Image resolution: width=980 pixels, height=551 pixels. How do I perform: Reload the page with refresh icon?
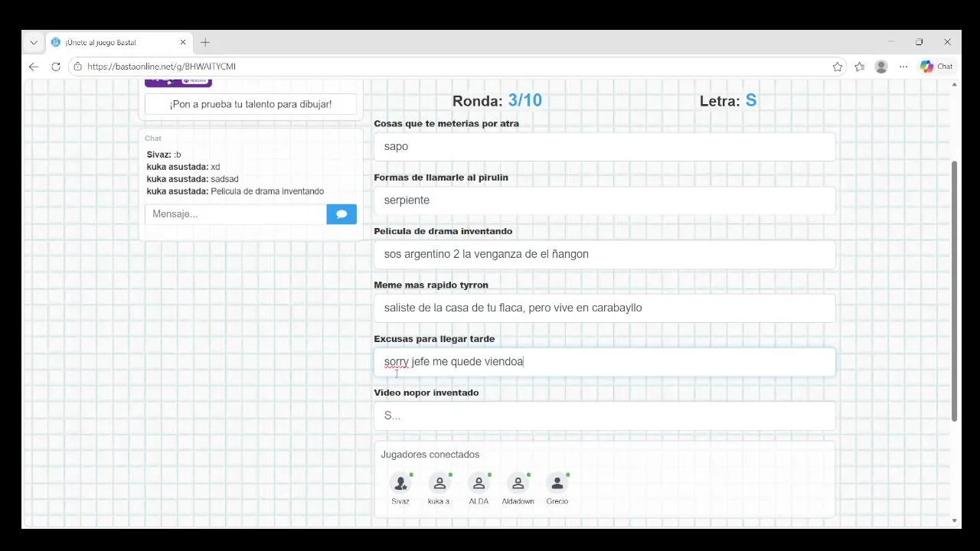(56, 67)
